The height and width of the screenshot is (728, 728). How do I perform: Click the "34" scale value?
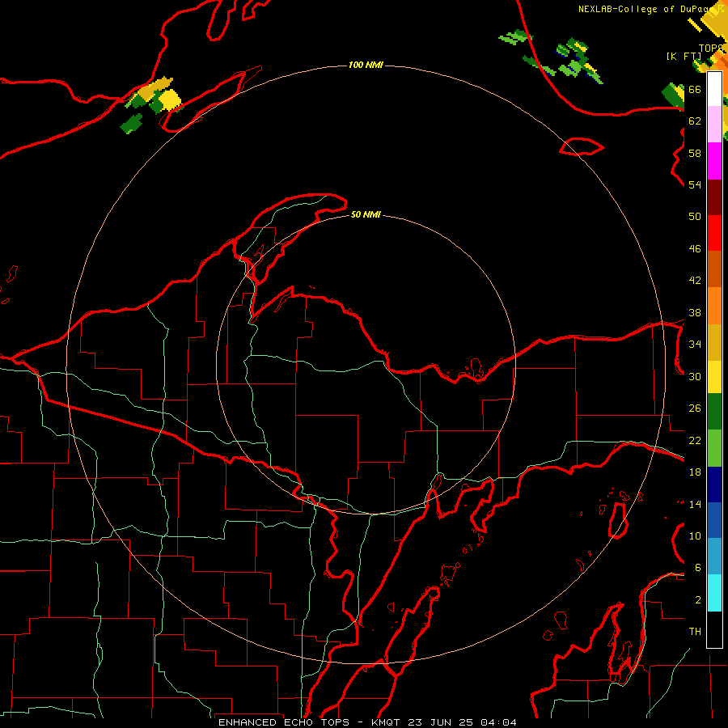coord(695,345)
